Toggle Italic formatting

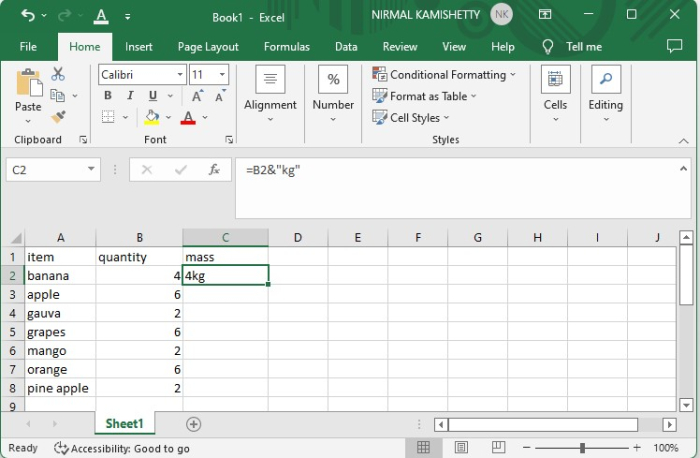(130, 95)
